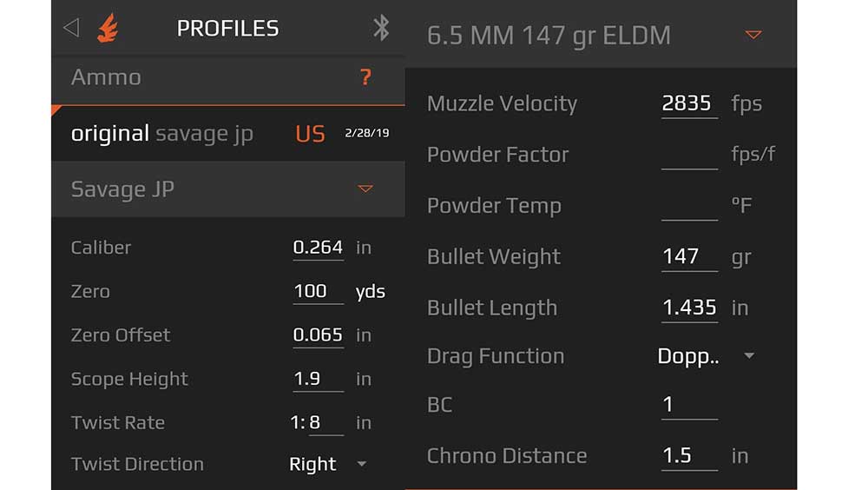Edit the Twist Rate field

(x=325, y=423)
